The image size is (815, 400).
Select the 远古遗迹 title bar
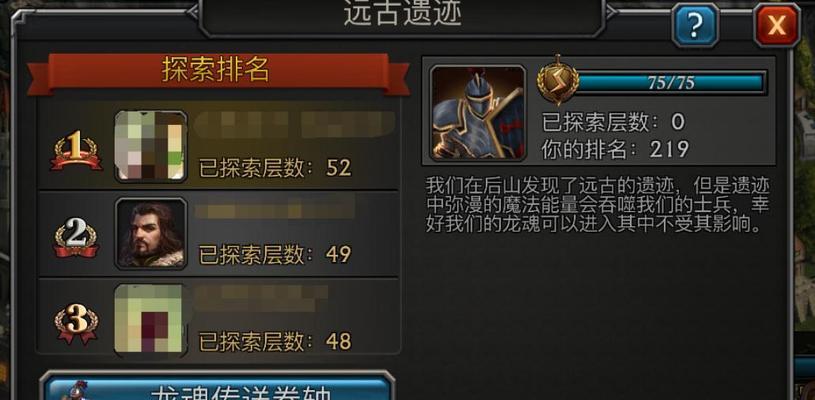[x=402, y=16]
